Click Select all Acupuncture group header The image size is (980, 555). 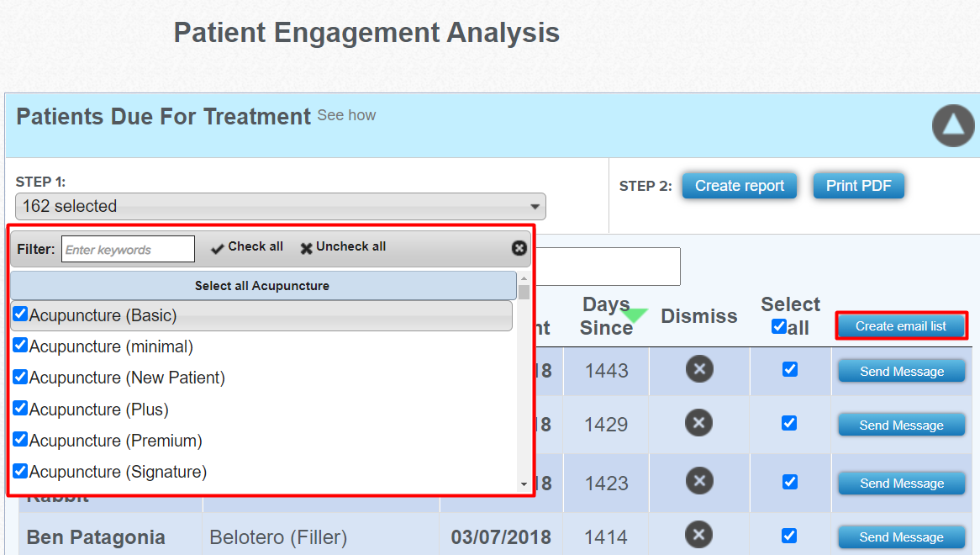[x=262, y=286]
